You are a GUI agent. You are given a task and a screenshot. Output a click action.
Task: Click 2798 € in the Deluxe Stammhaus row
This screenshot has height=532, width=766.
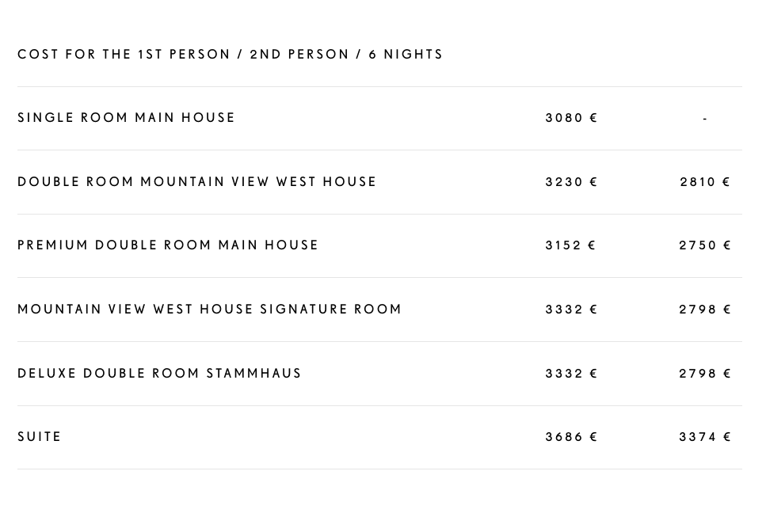coord(704,374)
